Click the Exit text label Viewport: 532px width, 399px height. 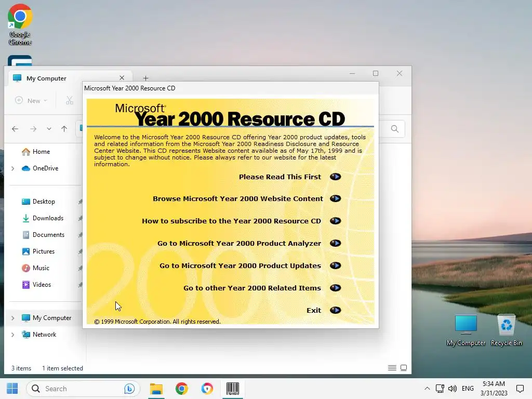pyautogui.click(x=313, y=311)
